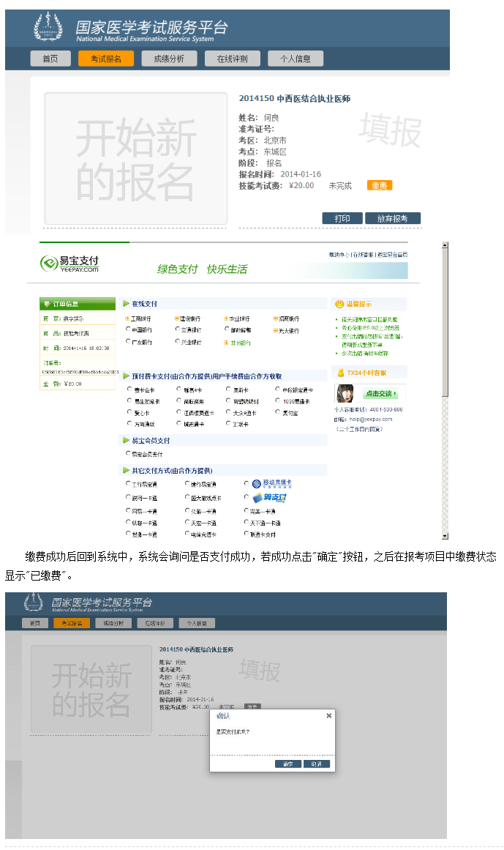Click the smiley icon beside 温馨提示
The height and width of the screenshot is (850, 504).
pos(339,304)
